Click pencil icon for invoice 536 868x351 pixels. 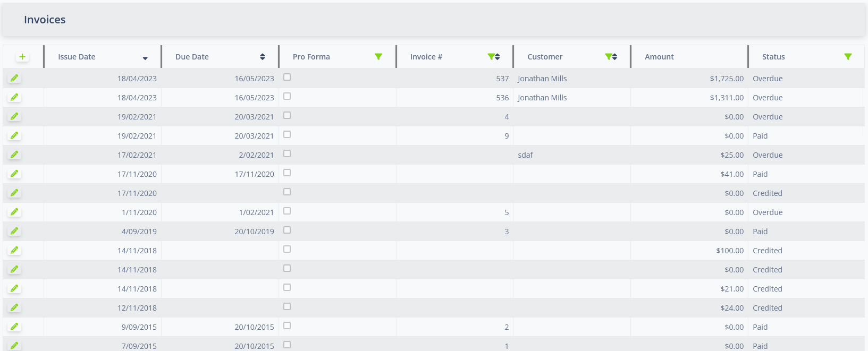(x=14, y=97)
